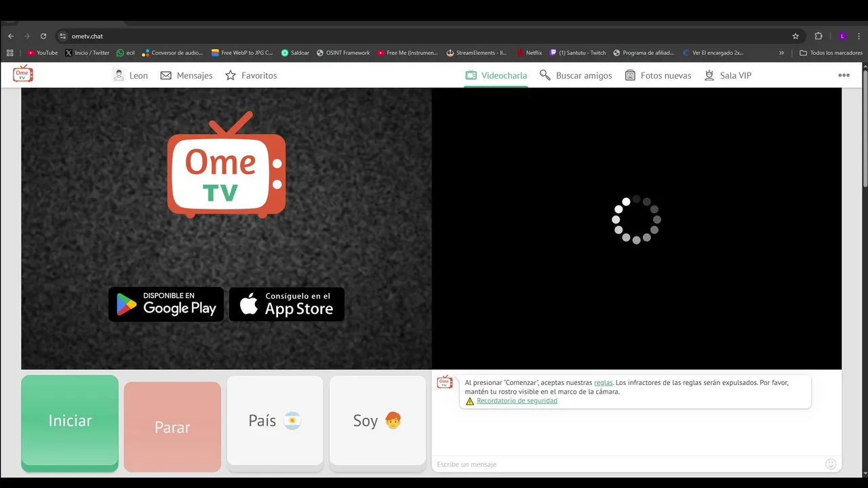Screen dimensions: 868x488
Task: Get the app on the App Store
Action: coord(287,304)
